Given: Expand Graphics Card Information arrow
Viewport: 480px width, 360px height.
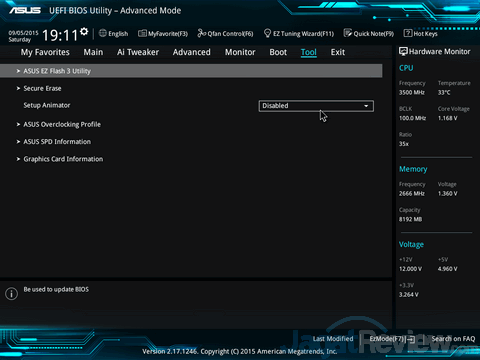Looking at the screenshot, I should [x=18, y=159].
